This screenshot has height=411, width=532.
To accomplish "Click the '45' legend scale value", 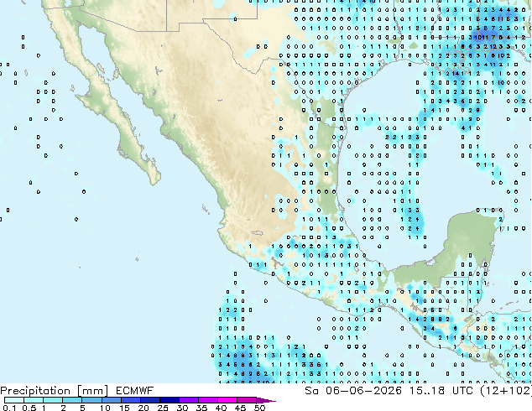I will click(240, 408).
